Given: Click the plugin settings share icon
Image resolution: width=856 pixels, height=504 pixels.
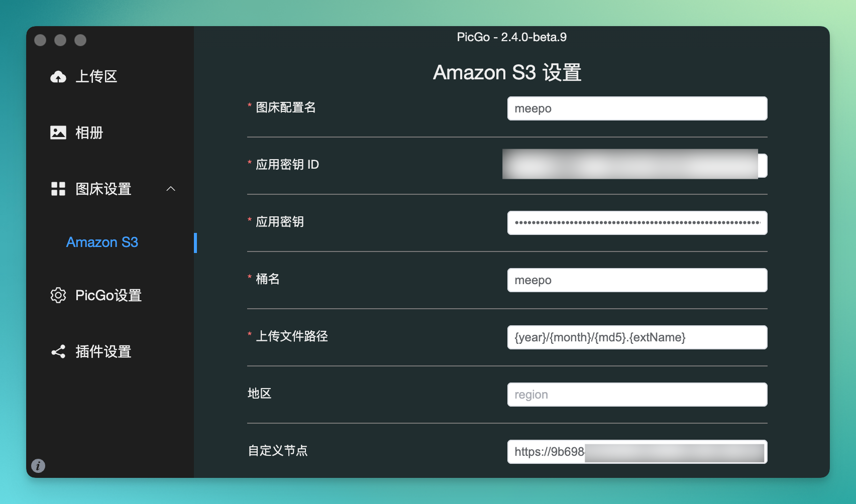Looking at the screenshot, I should pos(58,351).
